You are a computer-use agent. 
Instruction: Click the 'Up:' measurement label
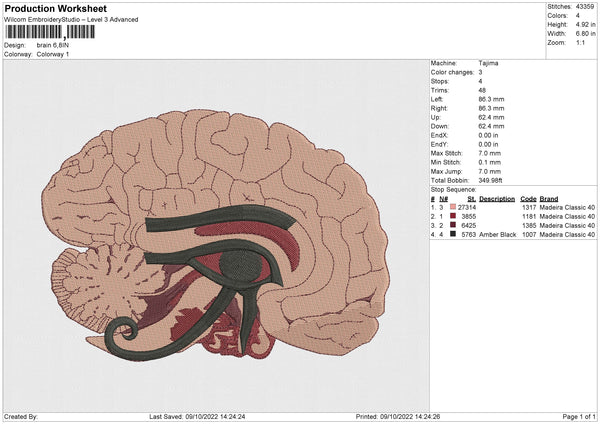coord(436,117)
